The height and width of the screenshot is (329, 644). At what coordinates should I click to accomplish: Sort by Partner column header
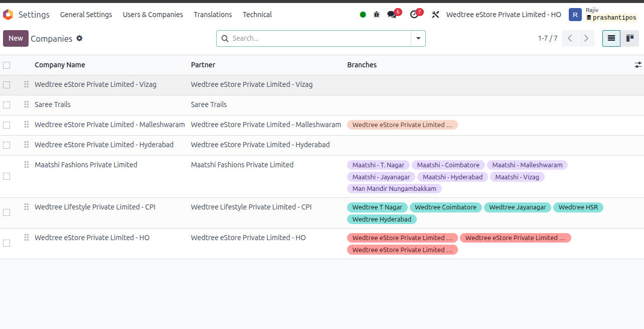[x=203, y=65]
